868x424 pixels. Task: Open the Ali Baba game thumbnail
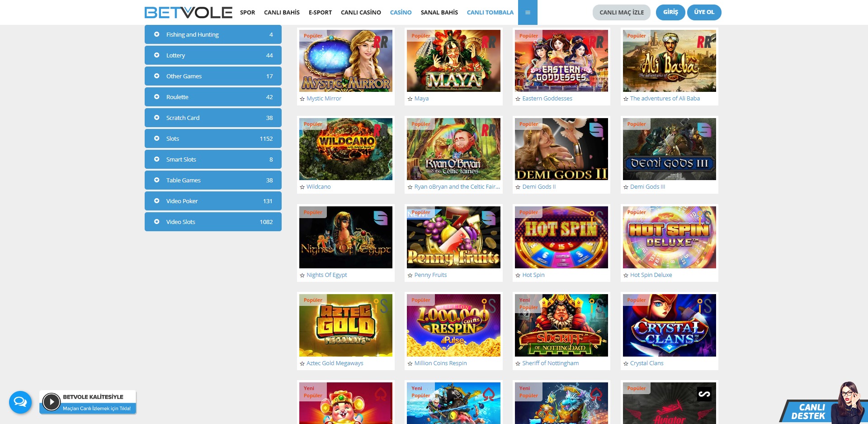pyautogui.click(x=670, y=61)
